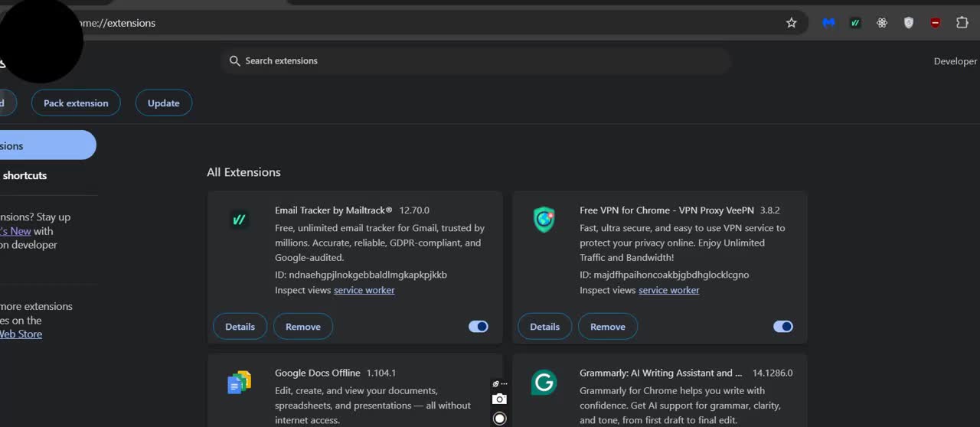The image size is (980, 427).
Task: Open Keyboard shortcuts sidebar item
Action: click(24, 175)
